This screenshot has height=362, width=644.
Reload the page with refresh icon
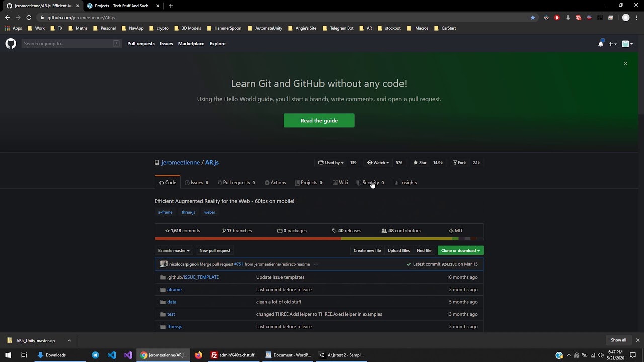29,18
